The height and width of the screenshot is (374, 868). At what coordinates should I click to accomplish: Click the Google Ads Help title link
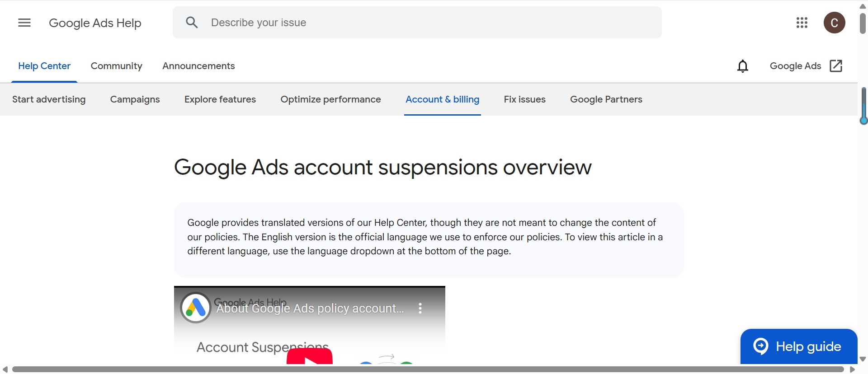(x=95, y=23)
